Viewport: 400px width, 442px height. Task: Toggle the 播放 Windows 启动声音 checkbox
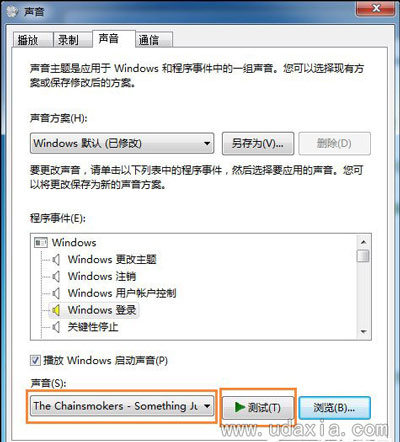[35, 360]
